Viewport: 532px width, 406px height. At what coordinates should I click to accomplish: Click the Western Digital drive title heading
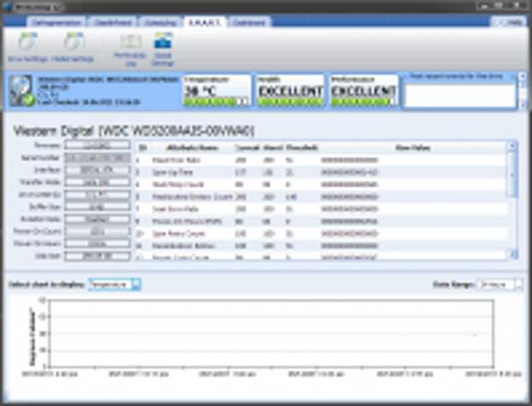tap(134, 131)
